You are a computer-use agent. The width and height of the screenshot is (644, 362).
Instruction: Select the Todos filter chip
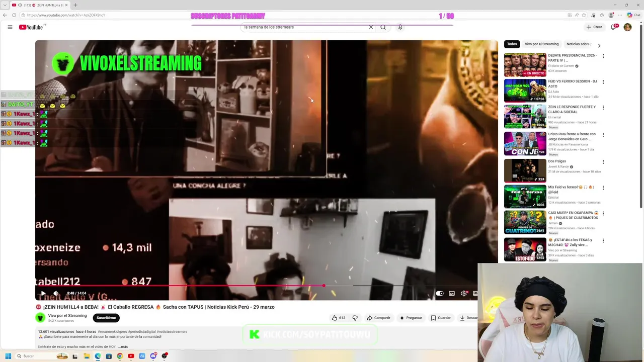click(x=512, y=44)
